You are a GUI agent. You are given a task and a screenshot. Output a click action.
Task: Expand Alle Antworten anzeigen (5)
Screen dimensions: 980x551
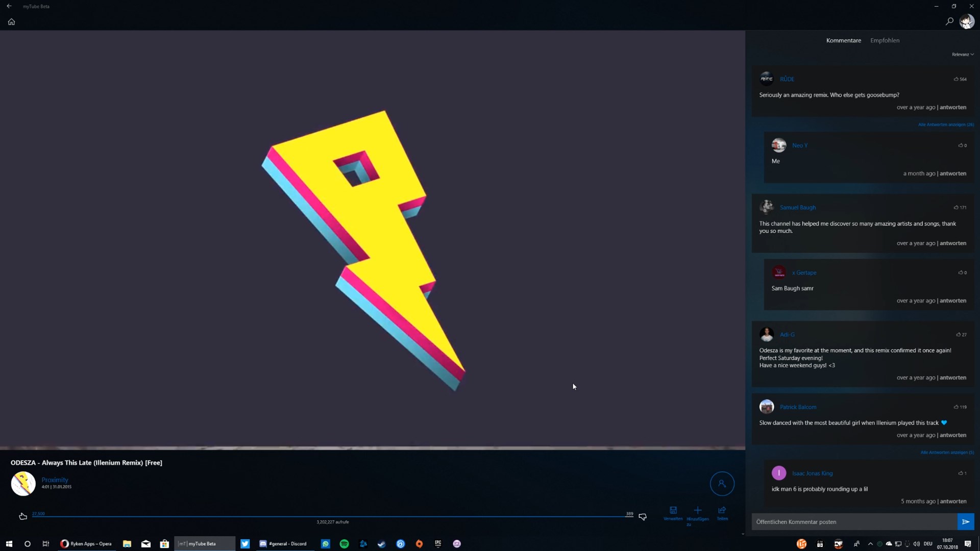pos(947,453)
